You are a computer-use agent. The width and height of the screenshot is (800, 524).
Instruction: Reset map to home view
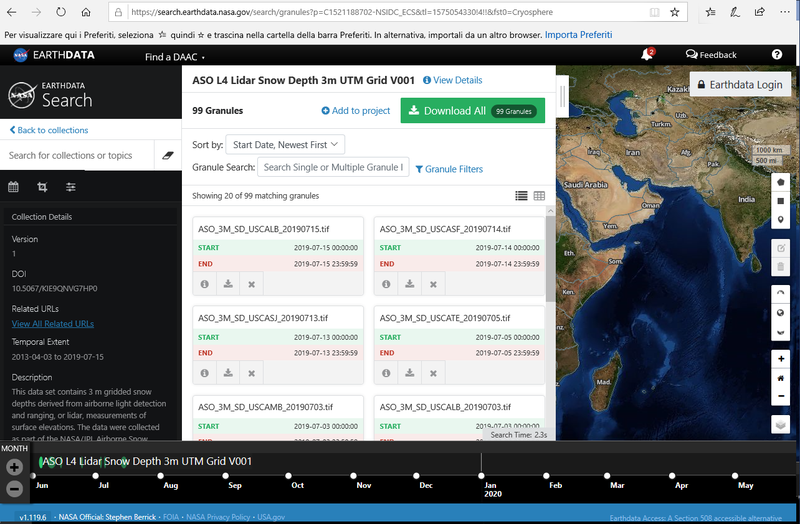pos(781,378)
